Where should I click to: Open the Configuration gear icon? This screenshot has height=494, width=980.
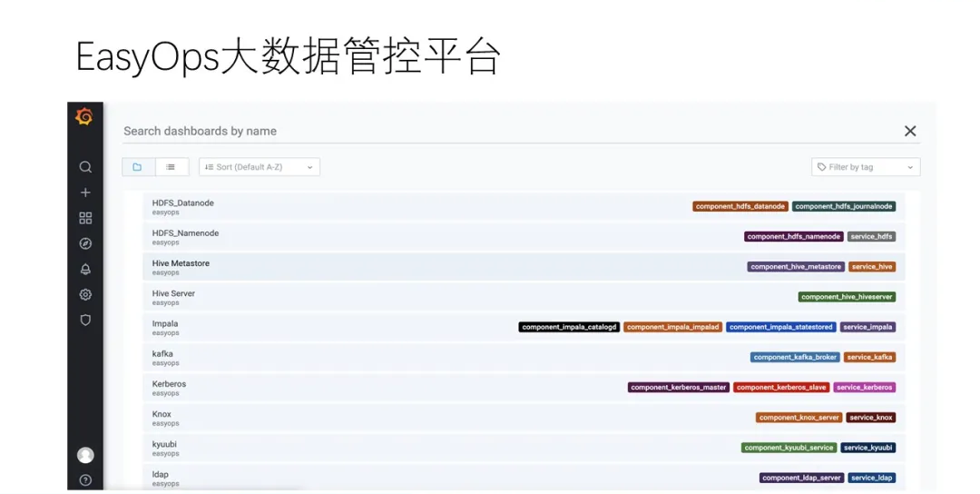(85, 294)
